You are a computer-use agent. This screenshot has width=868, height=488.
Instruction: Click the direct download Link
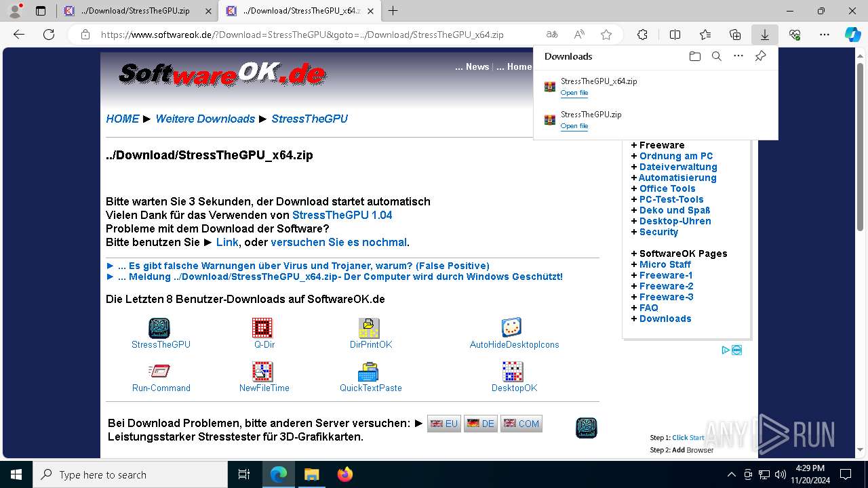pyautogui.click(x=227, y=242)
